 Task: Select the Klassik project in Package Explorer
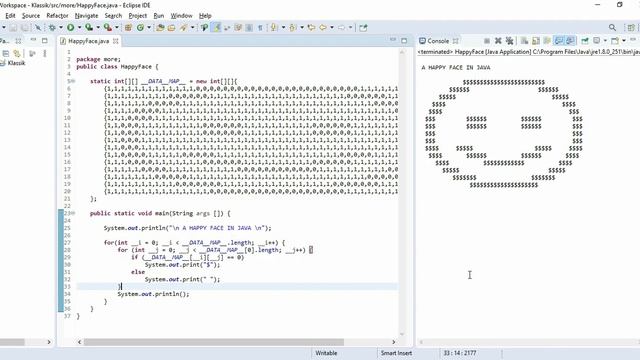[x=16, y=63]
